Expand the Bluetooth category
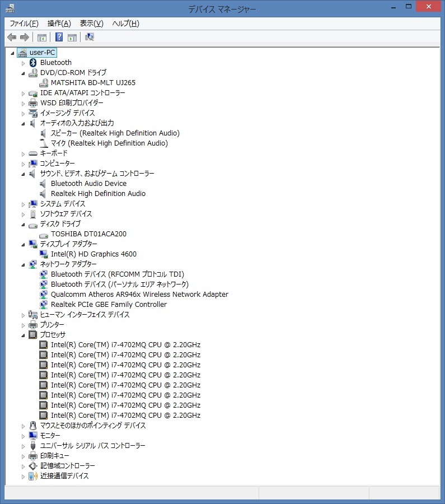445x504 pixels. pyautogui.click(x=23, y=63)
